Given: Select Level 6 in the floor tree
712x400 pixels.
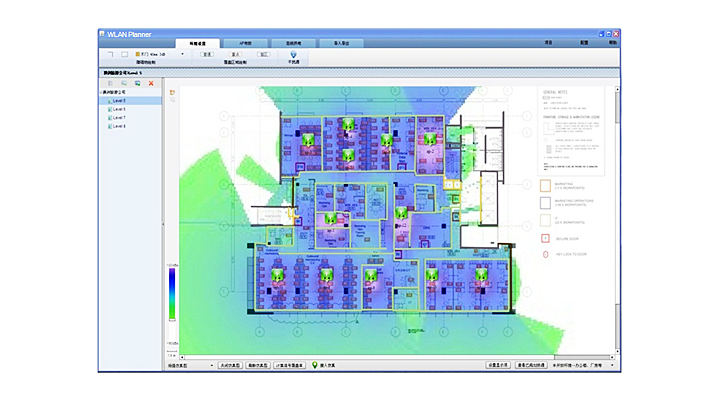Looking at the screenshot, I should [x=118, y=109].
